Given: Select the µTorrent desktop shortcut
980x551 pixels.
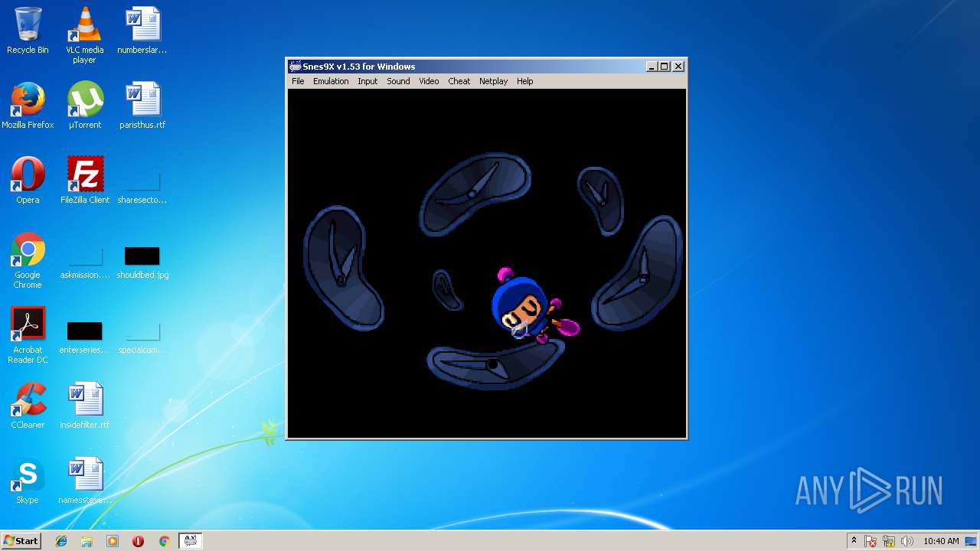Looking at the screenshot, I should pos(85,106).
